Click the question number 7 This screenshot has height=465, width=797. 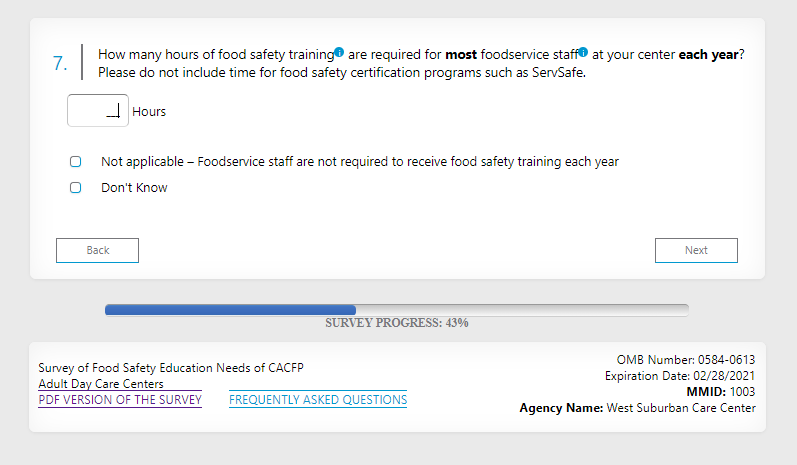tap(60, 63)
